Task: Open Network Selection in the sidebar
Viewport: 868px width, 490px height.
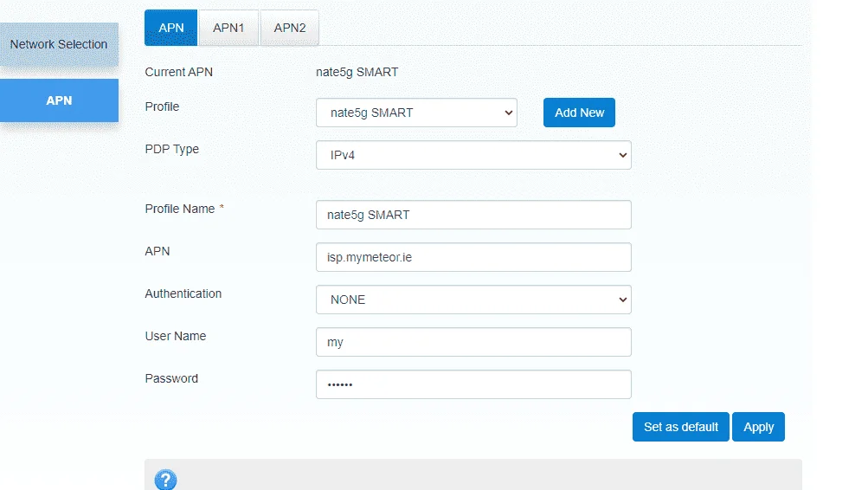Action: (x=59, y=44)
